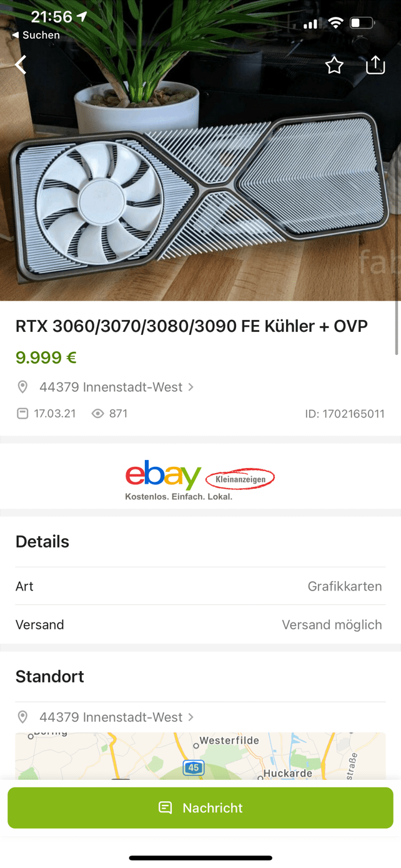Image resolution: width=401 pixels, height=868 pixels.
Task: Return to Suchen via status bar link
Action: [36, 36]
